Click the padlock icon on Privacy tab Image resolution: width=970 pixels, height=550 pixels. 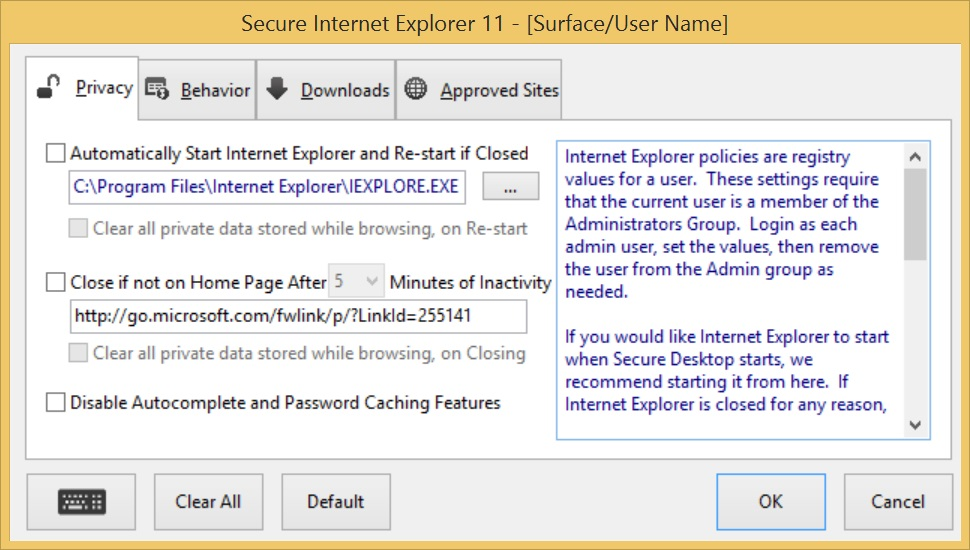[x=48, y=87]
